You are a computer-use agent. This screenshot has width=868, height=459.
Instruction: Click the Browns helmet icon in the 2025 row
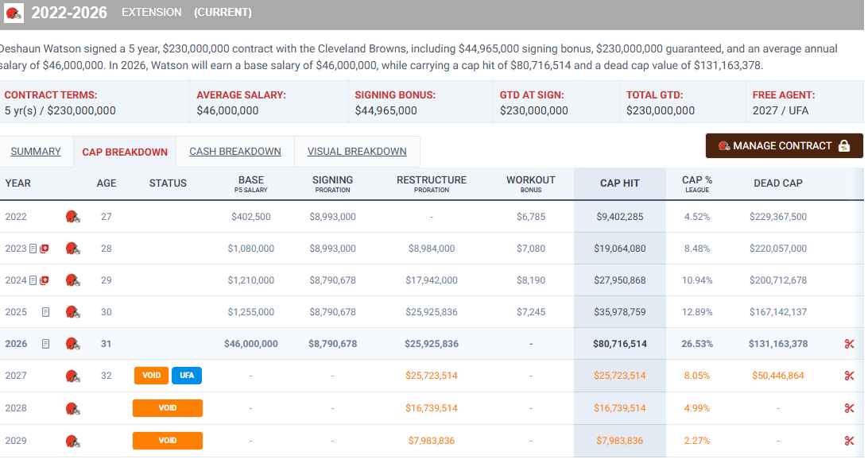click(72, 312)
